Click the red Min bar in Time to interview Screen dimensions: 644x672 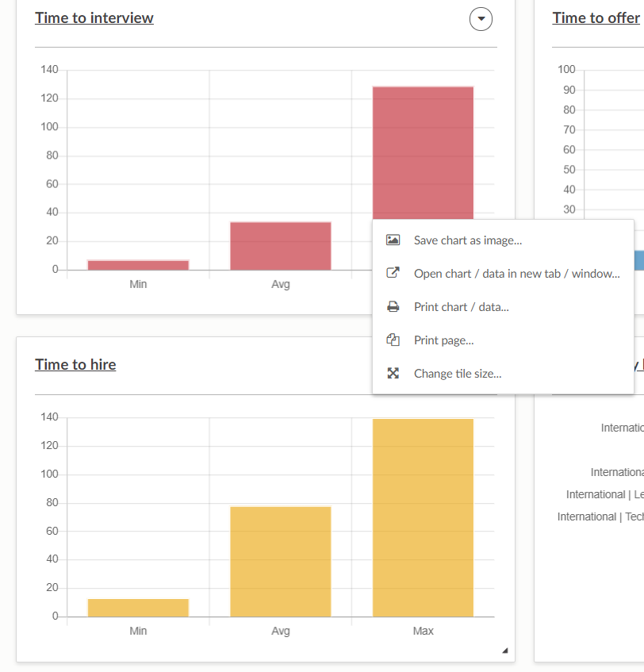(138, 265)
